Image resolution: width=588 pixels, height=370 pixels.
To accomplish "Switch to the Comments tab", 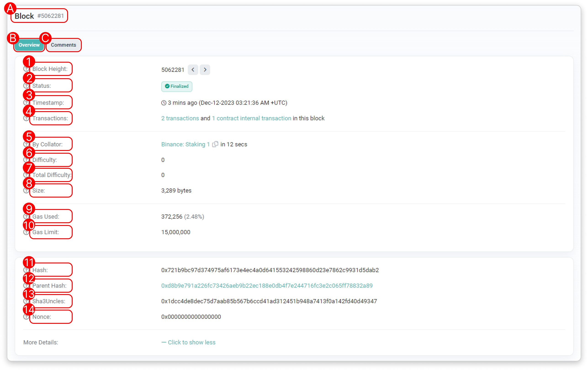I will [64, 45].
